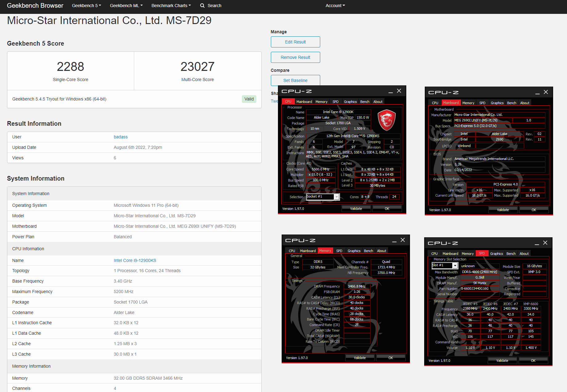
Task: Click OK in the Mainboard window
Action: (x=534, y=210)
